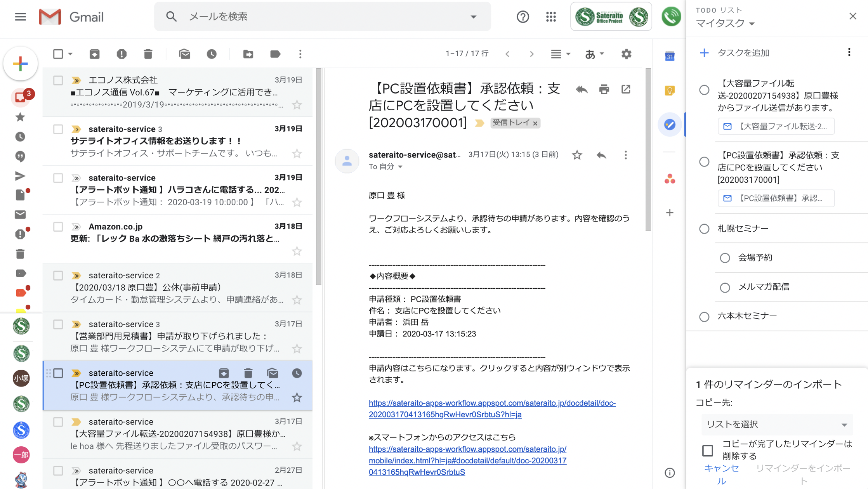
Task: Open select-all checkbox dropdown arrow
Action: coord(70,54)
